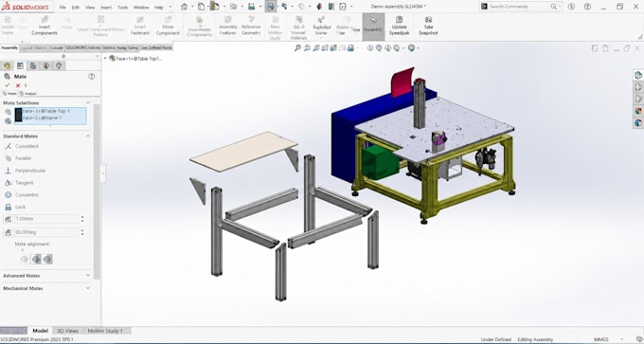Toggle the Instant3D button
The image size is (644, 344).
coord(373,27)
